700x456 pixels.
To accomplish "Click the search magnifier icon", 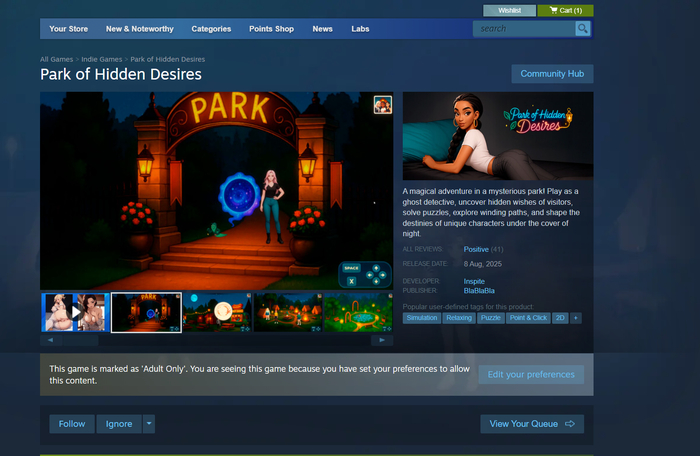I will click(583, 29).
